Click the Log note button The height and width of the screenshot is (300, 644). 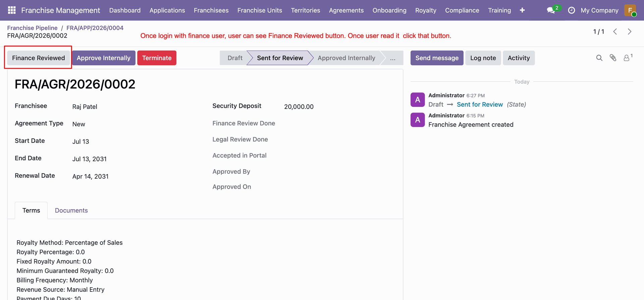coord(483,58)
